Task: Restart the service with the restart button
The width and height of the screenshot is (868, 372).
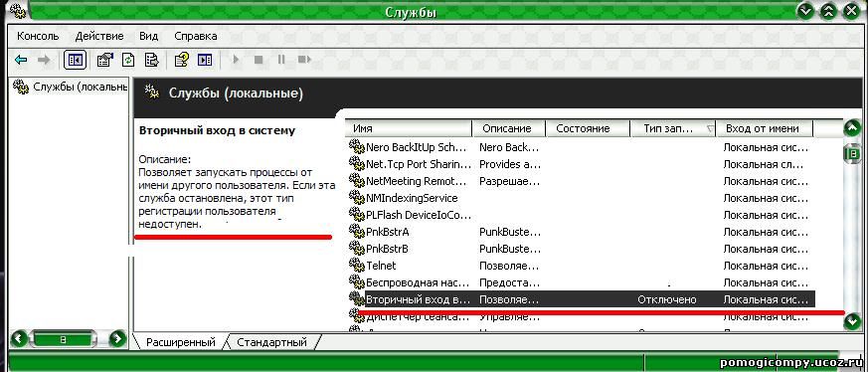Action: [304, 60]
